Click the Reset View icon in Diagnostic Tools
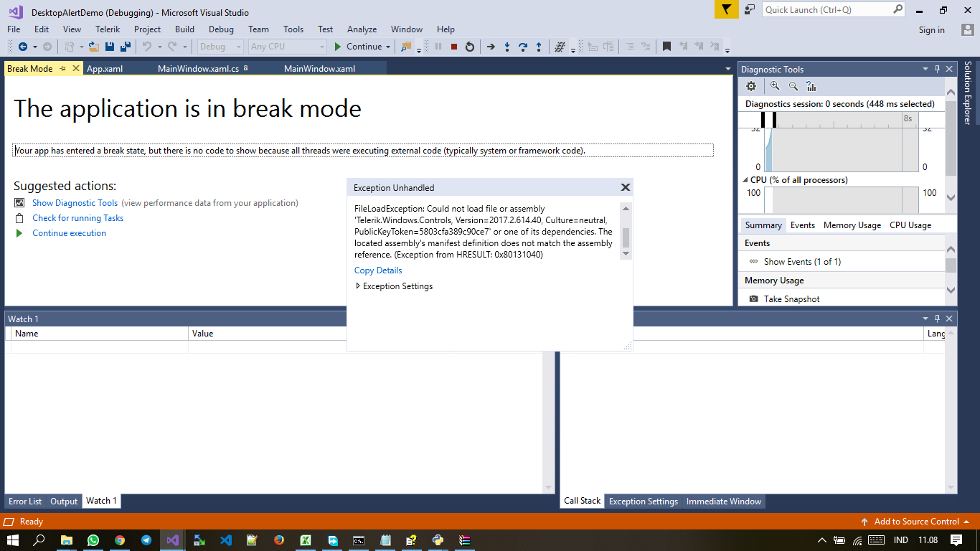The width and height of the screenshot is (980, 551). point(811,86)
